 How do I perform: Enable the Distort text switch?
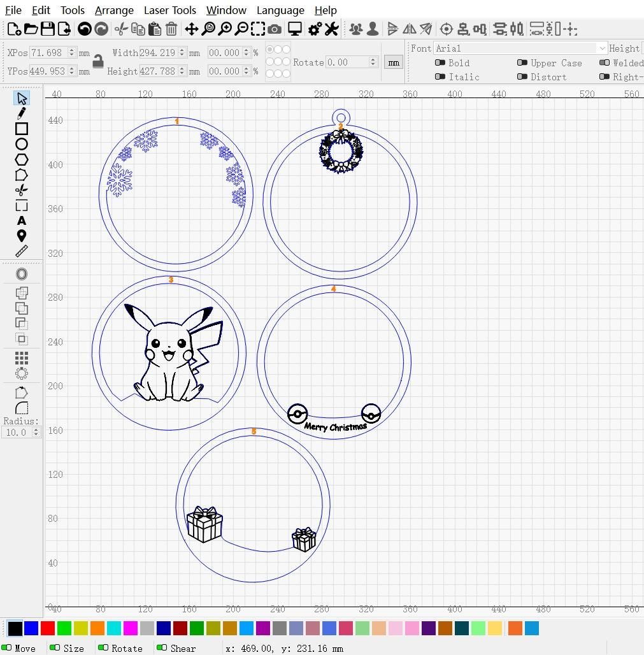tap(522, 76)
